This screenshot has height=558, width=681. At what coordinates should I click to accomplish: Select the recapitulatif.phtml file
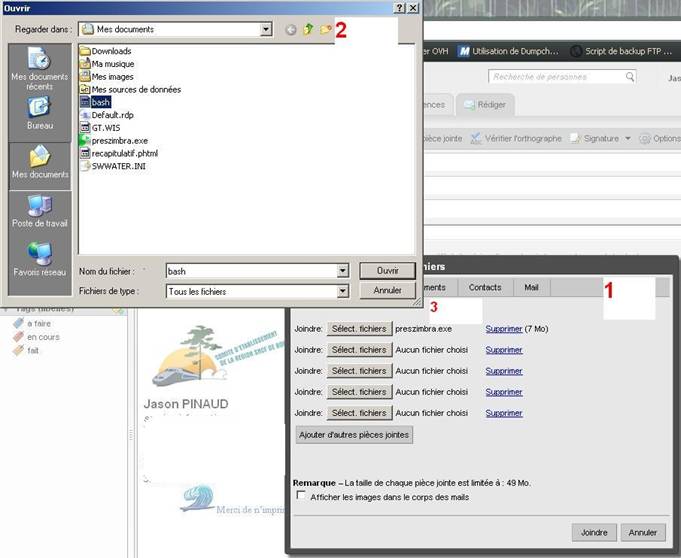point(119,153)
